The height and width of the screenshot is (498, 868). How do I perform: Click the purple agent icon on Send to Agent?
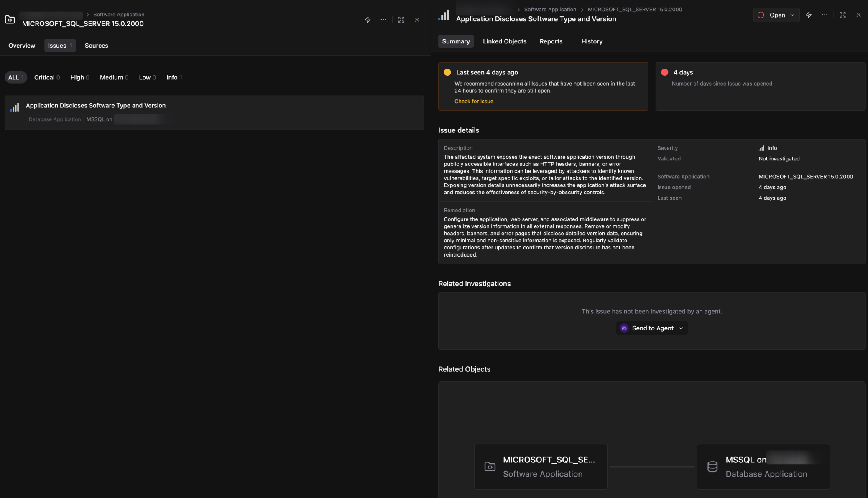pos(624,328)
